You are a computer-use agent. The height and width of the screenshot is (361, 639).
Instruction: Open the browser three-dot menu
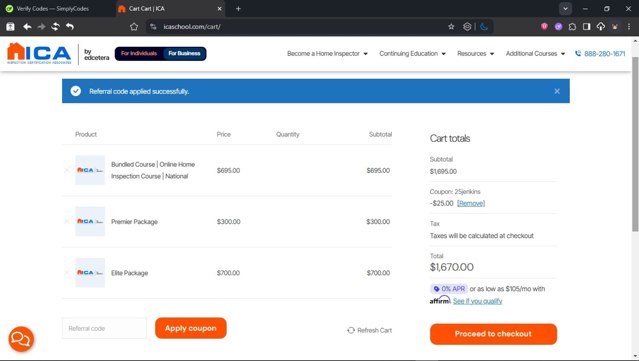tap(629, 26)
